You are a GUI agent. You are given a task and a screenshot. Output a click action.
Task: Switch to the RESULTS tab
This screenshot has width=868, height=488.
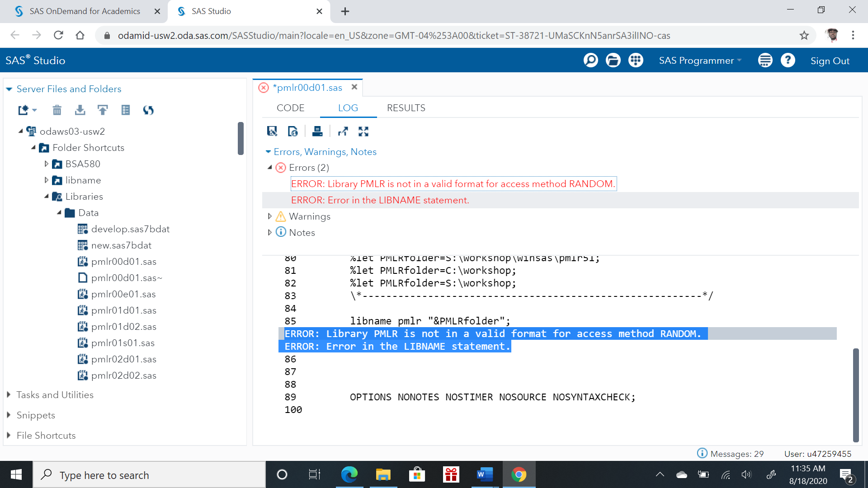point(406,108)
